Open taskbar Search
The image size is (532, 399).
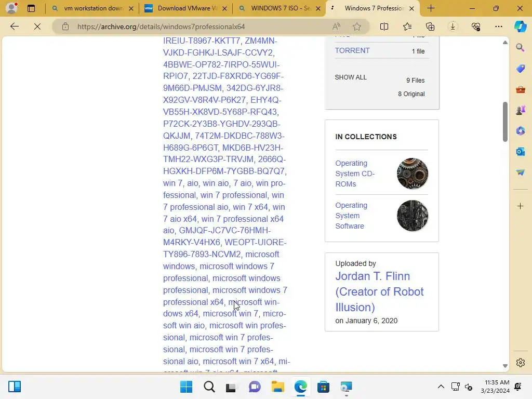coord(209,387)
